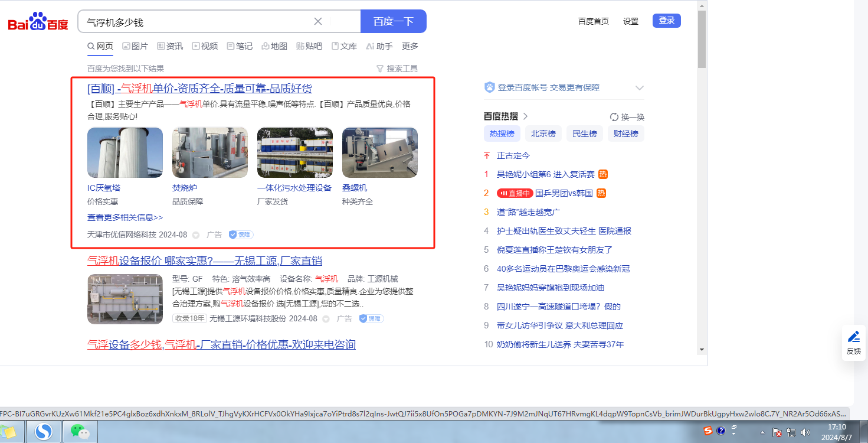Open the 气浮机设备报价 无锡工源 result title
This screenshot has height=443, width=868.
pyautogui.click(x=205, y=261)
